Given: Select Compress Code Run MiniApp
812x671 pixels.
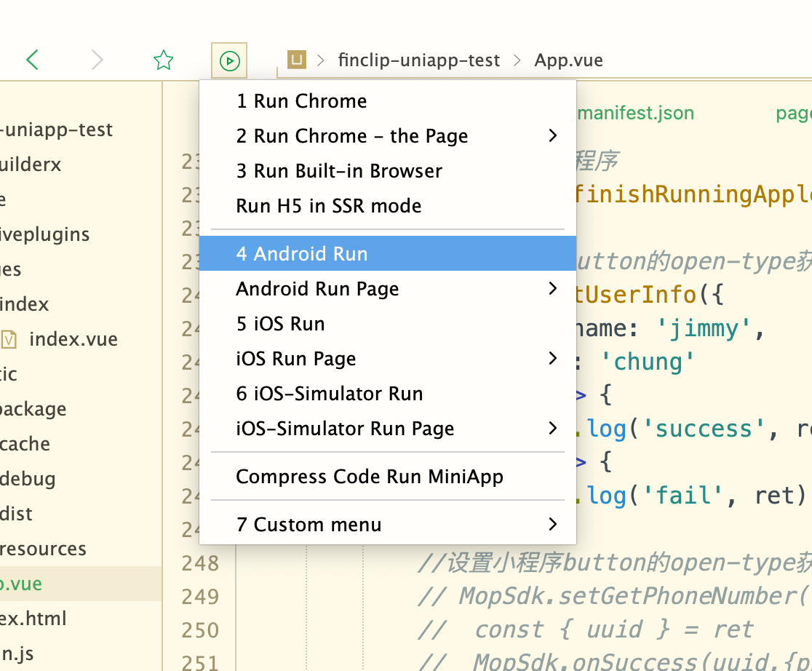Looking at the screenshot, I should [370, 477].
